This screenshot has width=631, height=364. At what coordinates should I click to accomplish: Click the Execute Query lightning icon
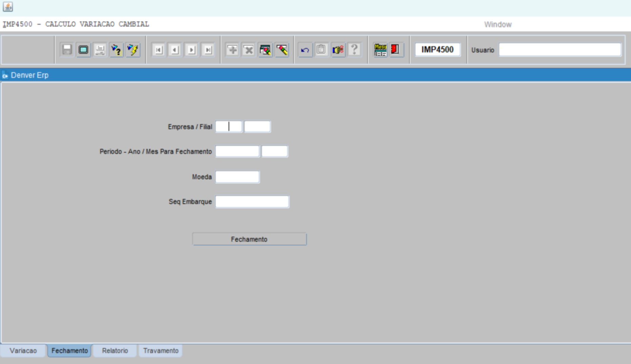[x=133, y=50]
